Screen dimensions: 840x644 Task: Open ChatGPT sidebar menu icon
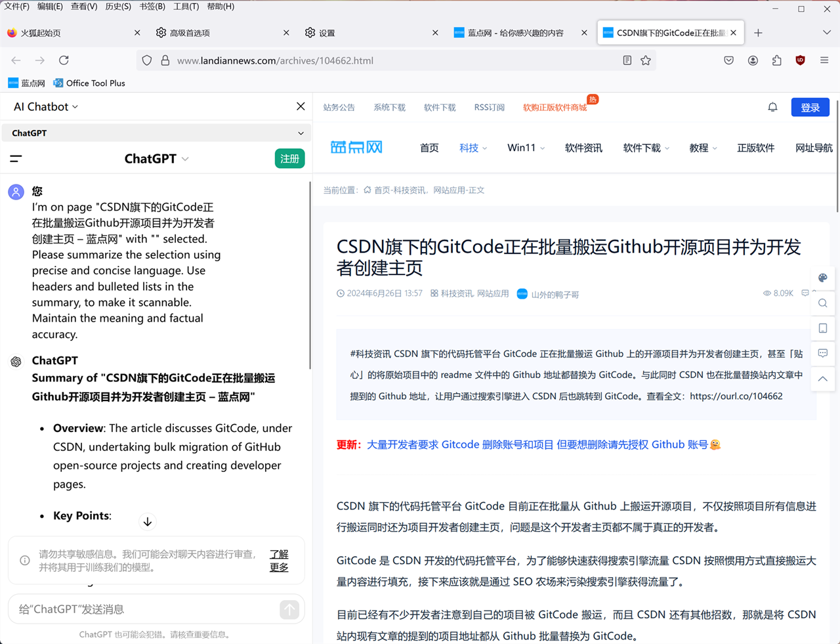(16, 158)
